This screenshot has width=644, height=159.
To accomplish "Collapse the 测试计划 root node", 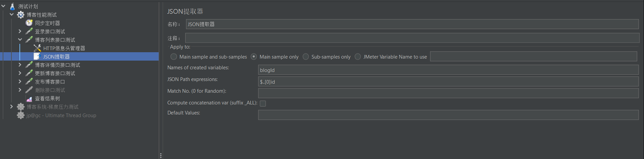I will tap(3, 6).
